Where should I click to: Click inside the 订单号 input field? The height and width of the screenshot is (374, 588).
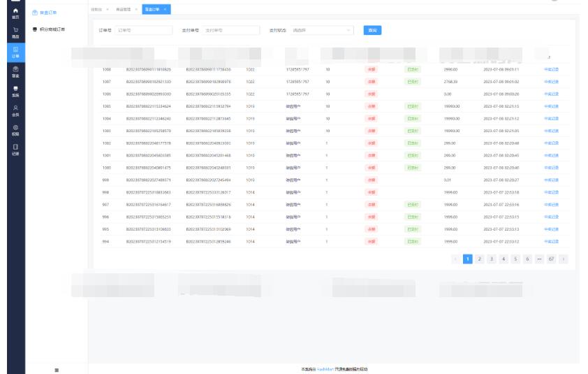point(143,31)
